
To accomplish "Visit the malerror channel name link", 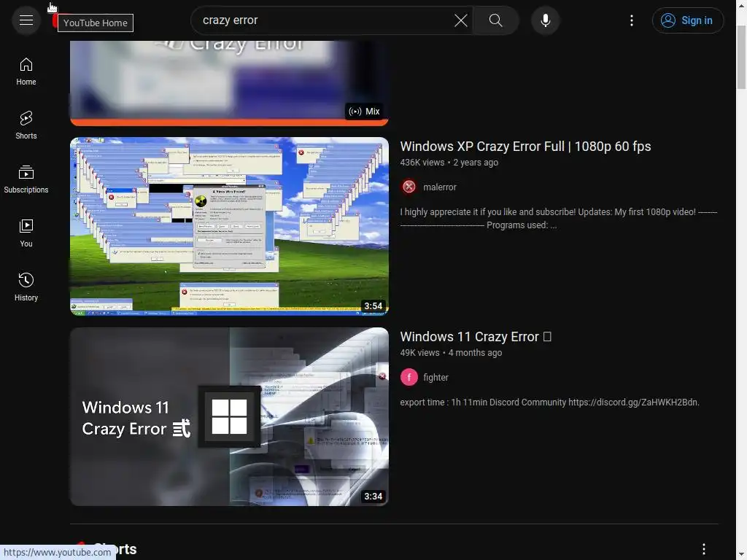I will (x=440, y=187).
